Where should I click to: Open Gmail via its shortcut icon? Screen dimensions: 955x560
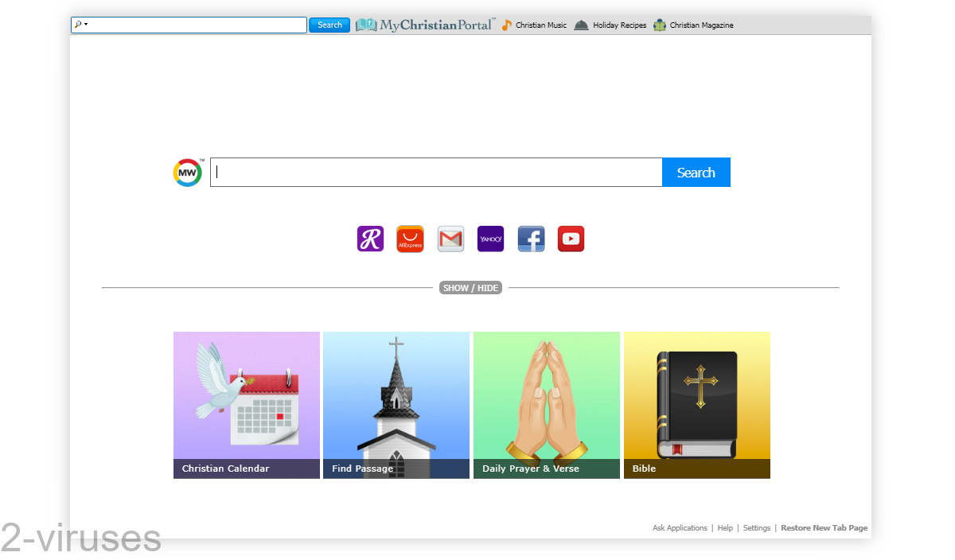point(450,239)
